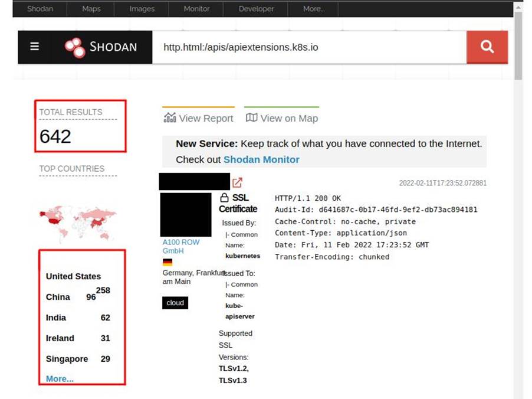Expand the More... navigation menu
The height and width of the screenshot is (399, 532).
tap(314, 9)
